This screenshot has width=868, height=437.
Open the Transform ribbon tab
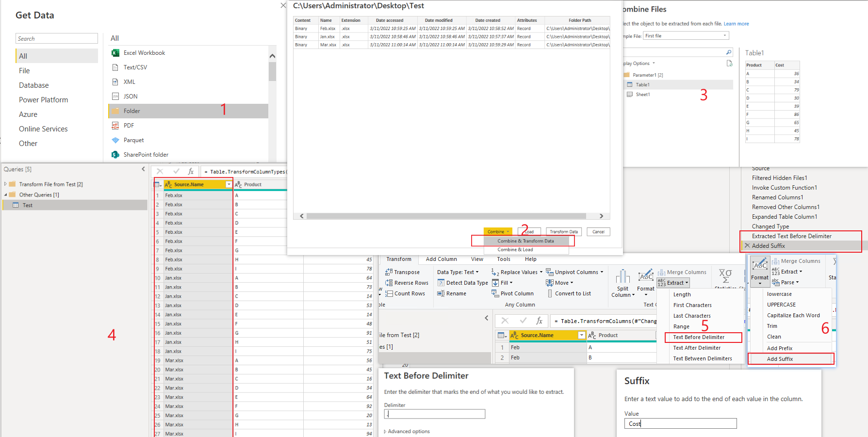(x=399, y=259)
